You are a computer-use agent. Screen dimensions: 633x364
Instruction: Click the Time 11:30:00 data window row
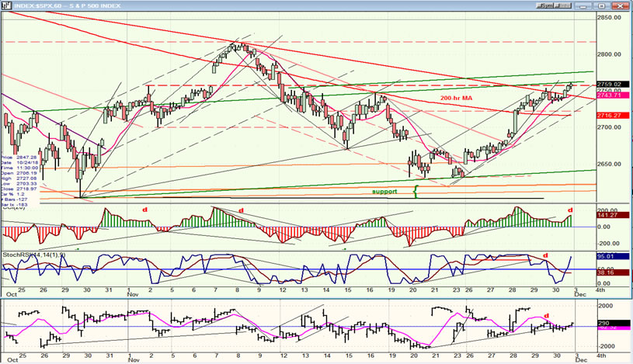(19, 168)
